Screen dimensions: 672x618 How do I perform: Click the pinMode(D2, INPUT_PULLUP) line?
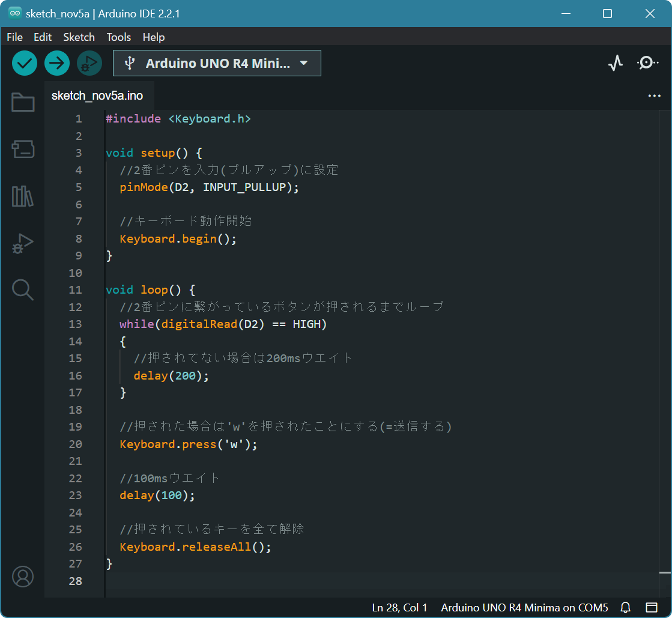pyautogui.click(x=209, y=187)
